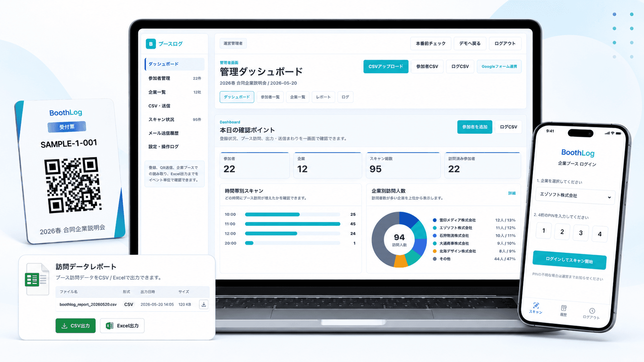Click the 企業 stat card showing 12

tap(328, 165)
